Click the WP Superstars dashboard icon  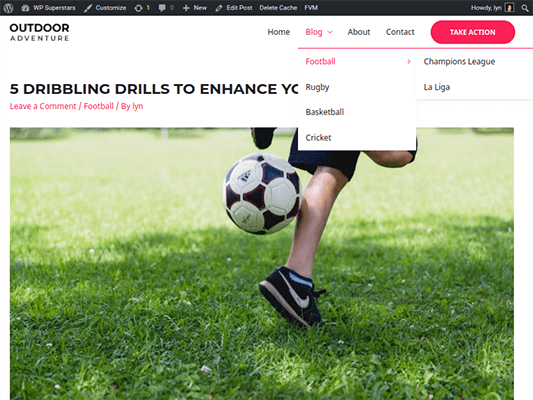pyautogui.click(x=25, y=7)
